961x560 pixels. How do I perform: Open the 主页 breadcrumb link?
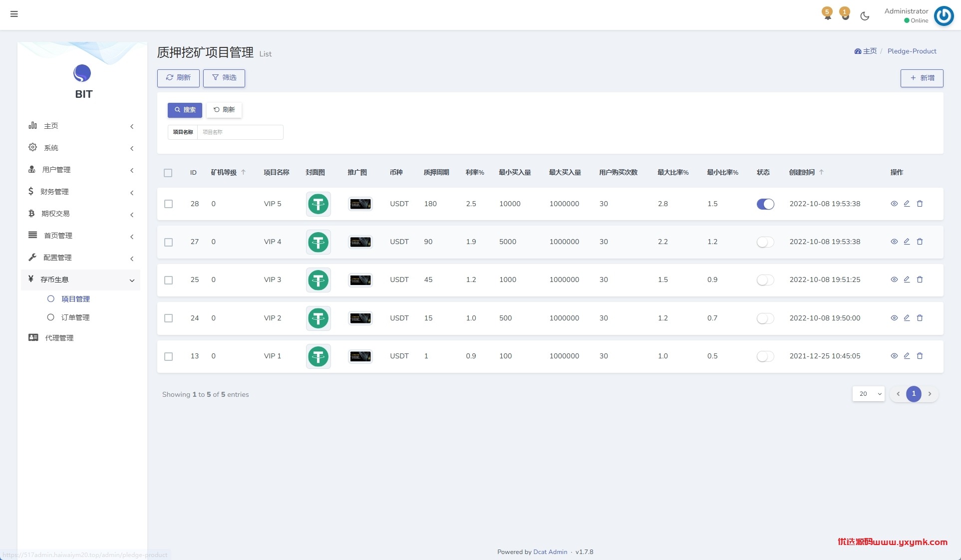pyautogui.click(x=866, y=51)
